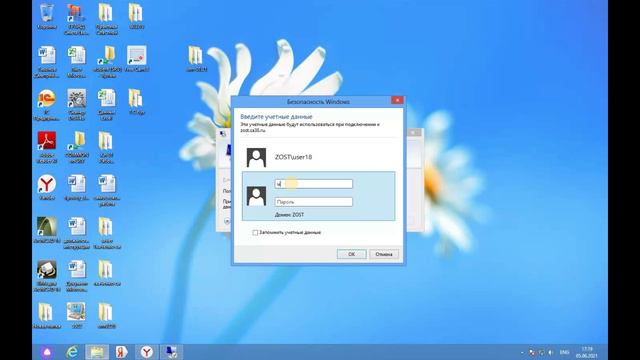Screen dimensions: 640x360
Task: Open the Yandex Browser desktop shortcut
Action: (47, 188)
